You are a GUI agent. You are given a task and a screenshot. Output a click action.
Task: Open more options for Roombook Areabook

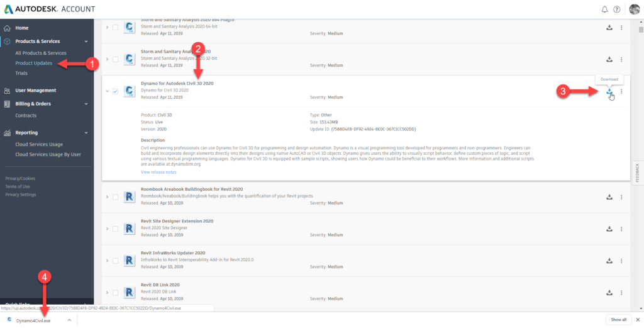(621, 197)
